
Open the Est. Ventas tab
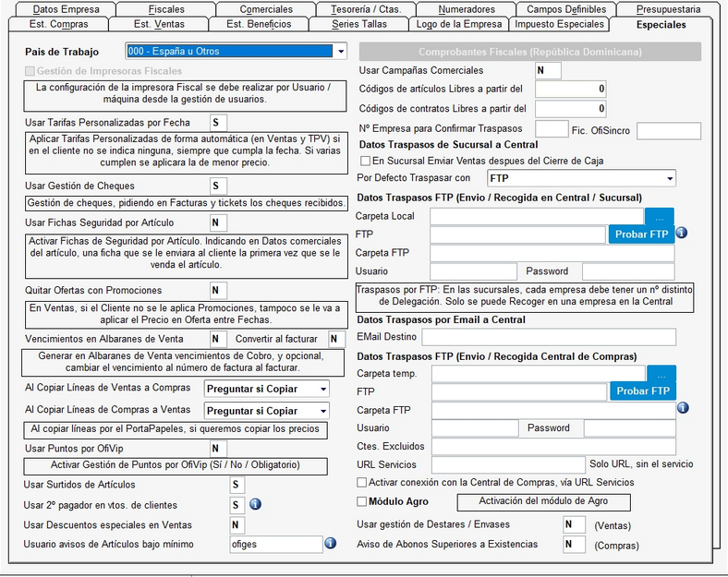point(159,24)
